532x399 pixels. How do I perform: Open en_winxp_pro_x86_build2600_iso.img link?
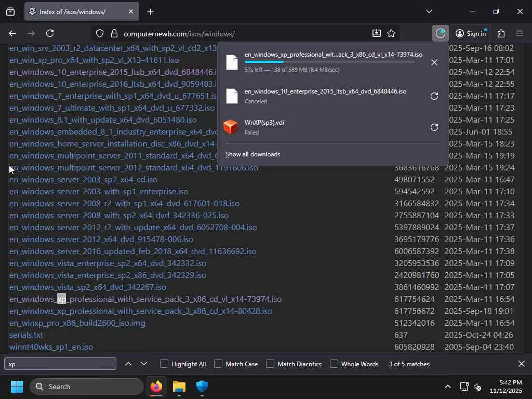[77, 323]
